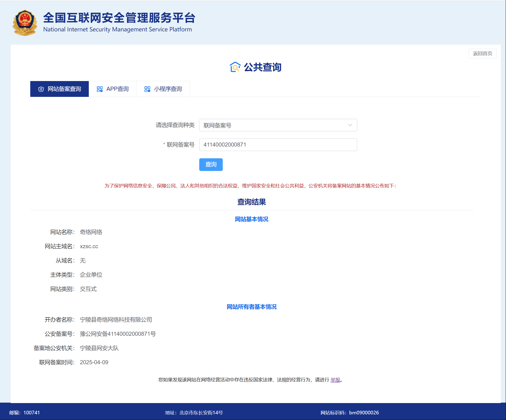The height and width of the screenshot is (420, 506).
Task: Click the 宁陵县奇络网络科技有限公司 owner name
Action: 116,320
